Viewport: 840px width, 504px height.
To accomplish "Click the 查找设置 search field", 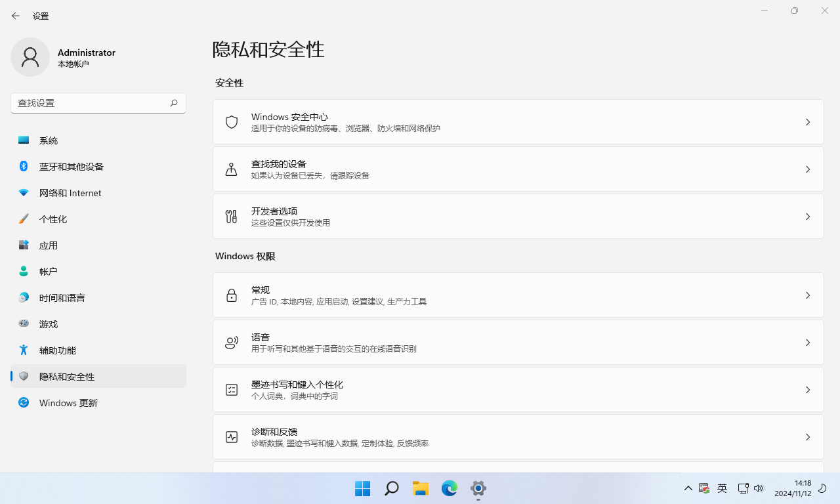I will 98,103.
